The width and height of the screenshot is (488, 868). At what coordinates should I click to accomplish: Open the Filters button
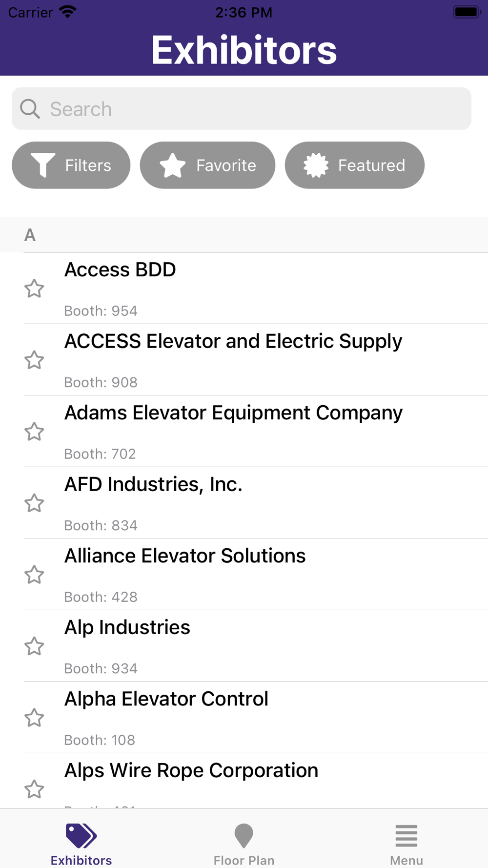[x=71, y=165]
